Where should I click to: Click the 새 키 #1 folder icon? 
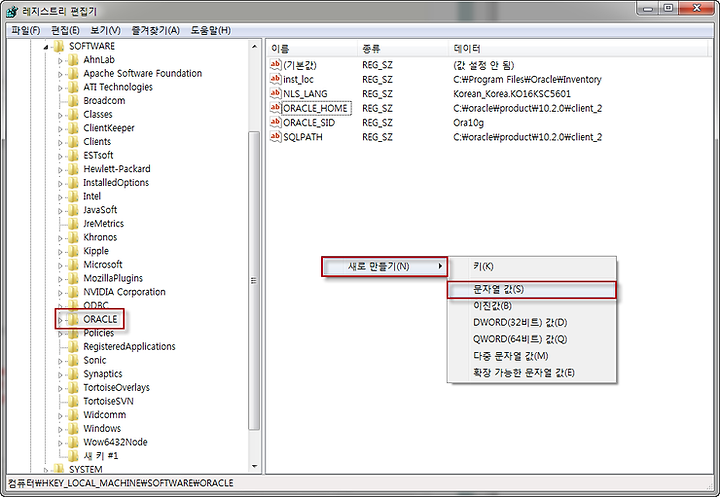pos(73,456)
